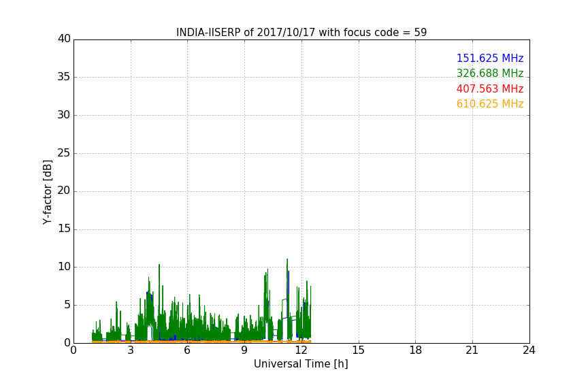Click y-axis tick label 35
Image resolution: width=588 pixels, height=392 pixels.
pyautogui.click(x=64, y=77)
